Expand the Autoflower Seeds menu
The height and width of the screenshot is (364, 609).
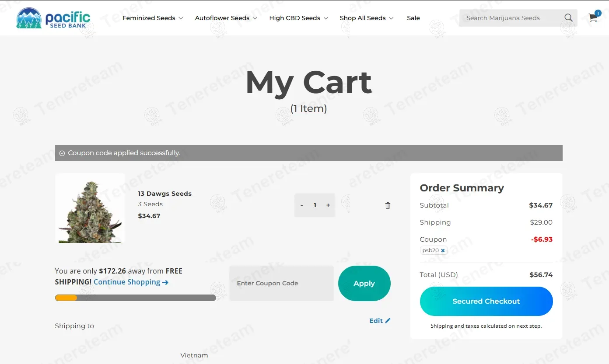pos(226,18)
